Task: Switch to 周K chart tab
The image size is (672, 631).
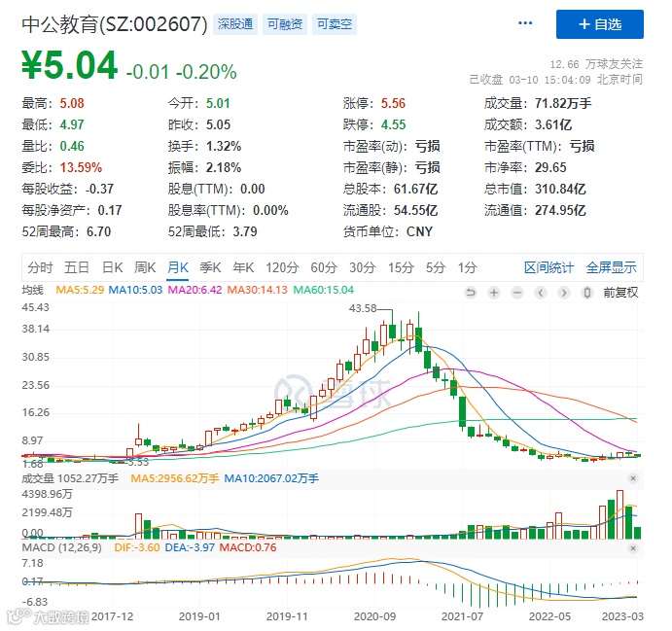Action: (x=145, y=267)
